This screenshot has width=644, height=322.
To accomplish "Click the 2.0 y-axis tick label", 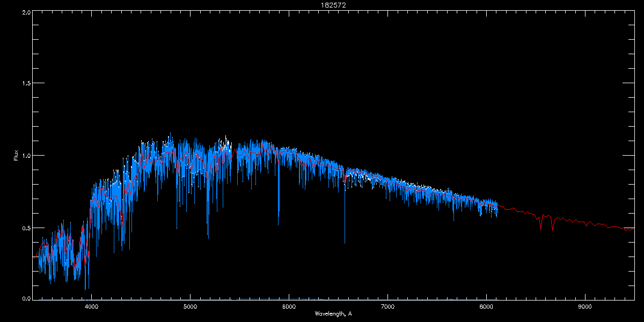I will 26,11.
